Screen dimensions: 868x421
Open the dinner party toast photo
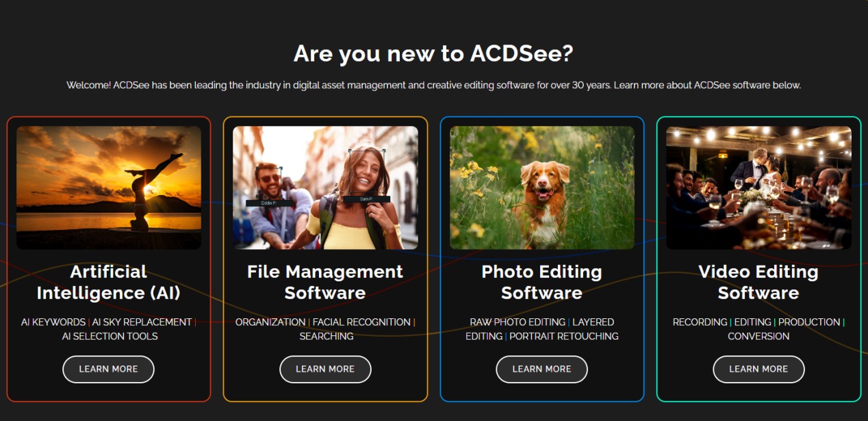[x=758, y=188]
